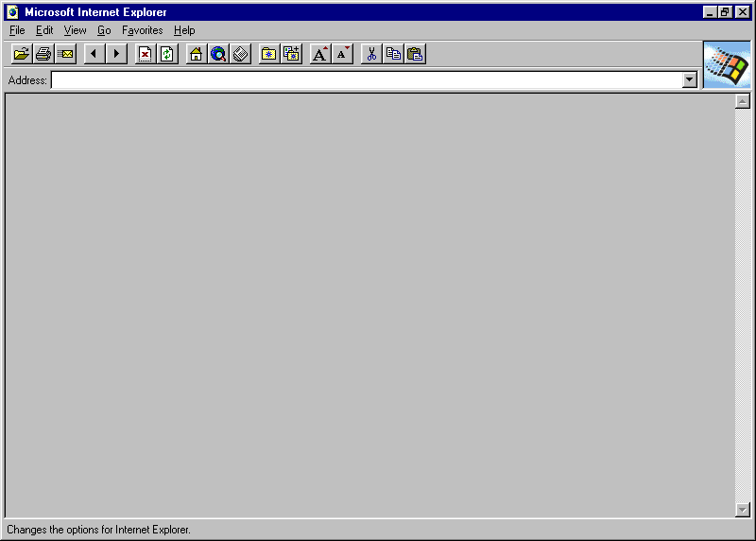Screen dimensions: 756x541
Task: Minimize the Internet Explorer window
Action: pyautogui.click(x=710, y=12)
